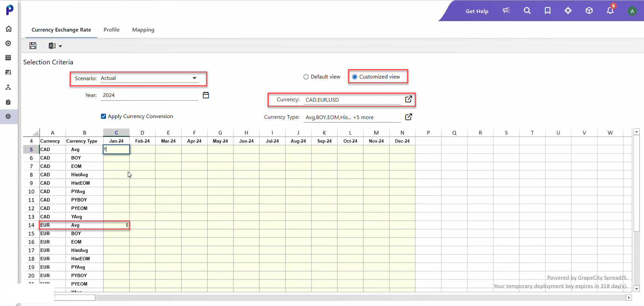Open the bookmark icon
Viewport: 644px width, 306px height.
click(548, 10)
